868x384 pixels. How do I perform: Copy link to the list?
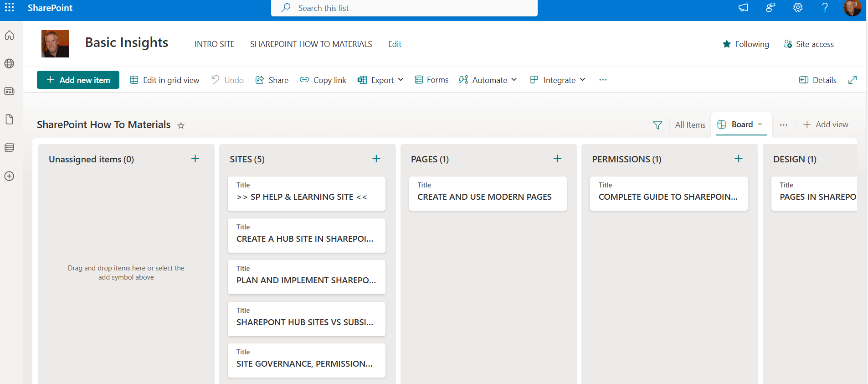click(323, 80)
